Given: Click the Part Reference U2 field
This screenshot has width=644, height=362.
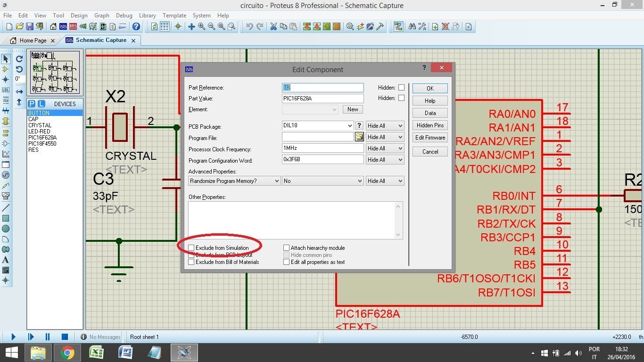Looking at the screenshot, I should tap(322, 88).
